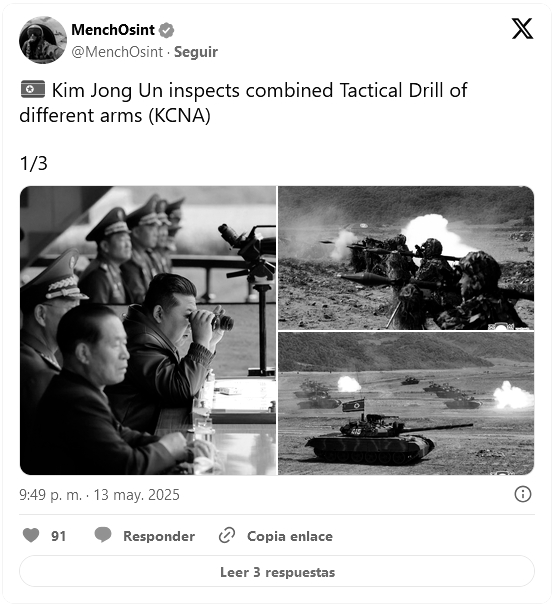555x608 pixels.
Task: Click the reply speech bubble icon
Action: (x=103, y=535)
